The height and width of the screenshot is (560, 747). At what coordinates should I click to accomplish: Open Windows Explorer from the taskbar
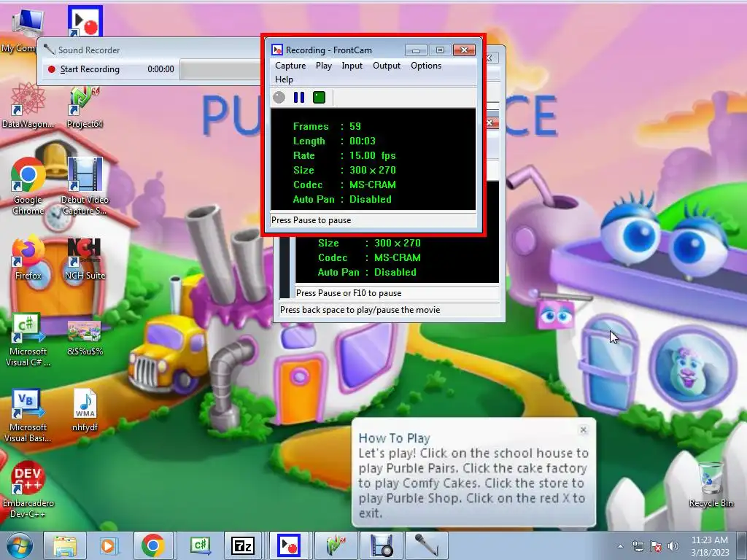[65, 545]
